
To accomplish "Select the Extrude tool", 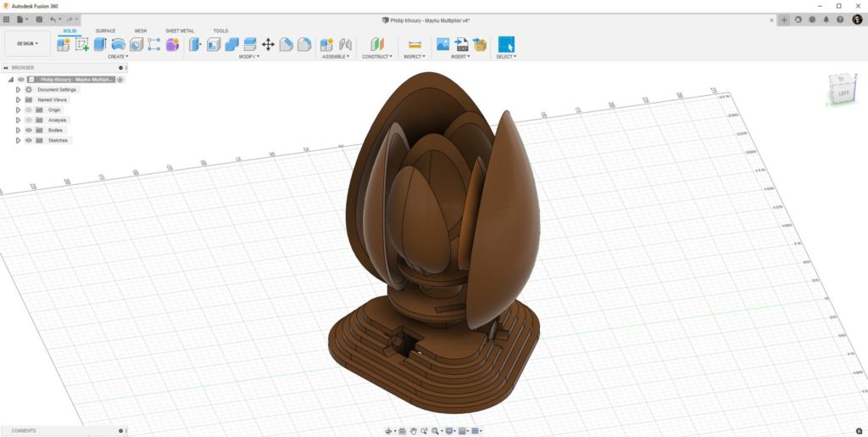I will point(100,44).
